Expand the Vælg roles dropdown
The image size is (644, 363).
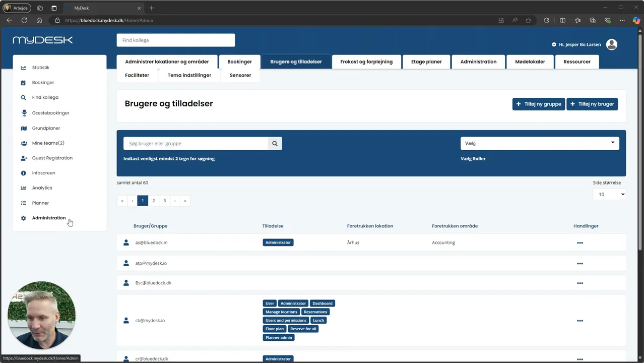[540, 143]
